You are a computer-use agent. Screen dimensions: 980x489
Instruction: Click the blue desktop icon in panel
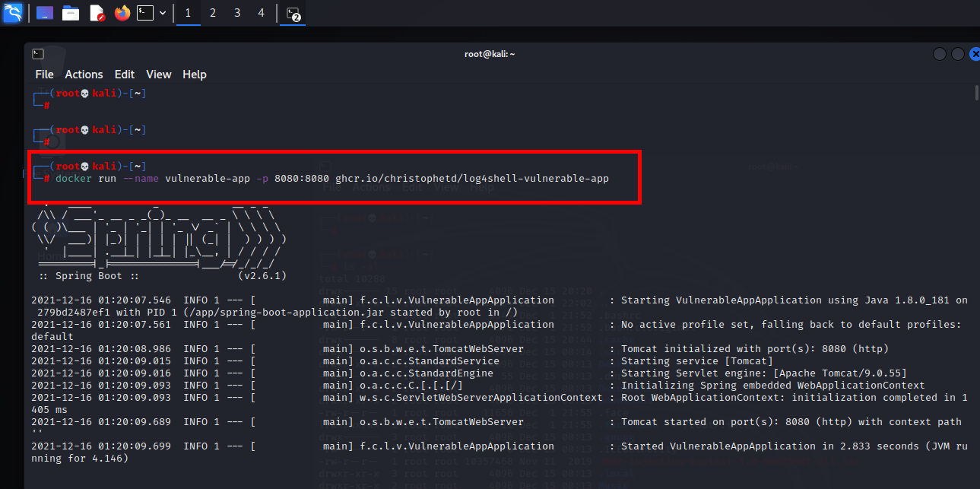click(x=45, y=13)
